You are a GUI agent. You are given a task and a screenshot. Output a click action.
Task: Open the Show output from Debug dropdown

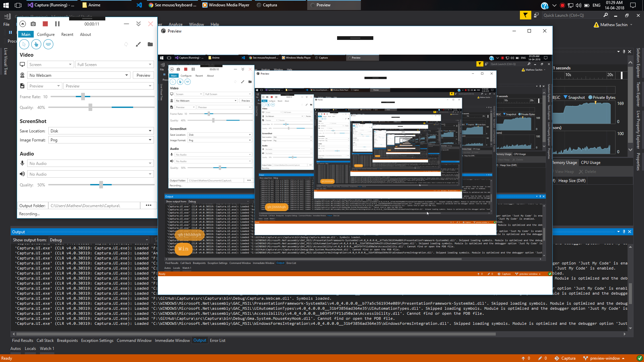coord(99,240)
